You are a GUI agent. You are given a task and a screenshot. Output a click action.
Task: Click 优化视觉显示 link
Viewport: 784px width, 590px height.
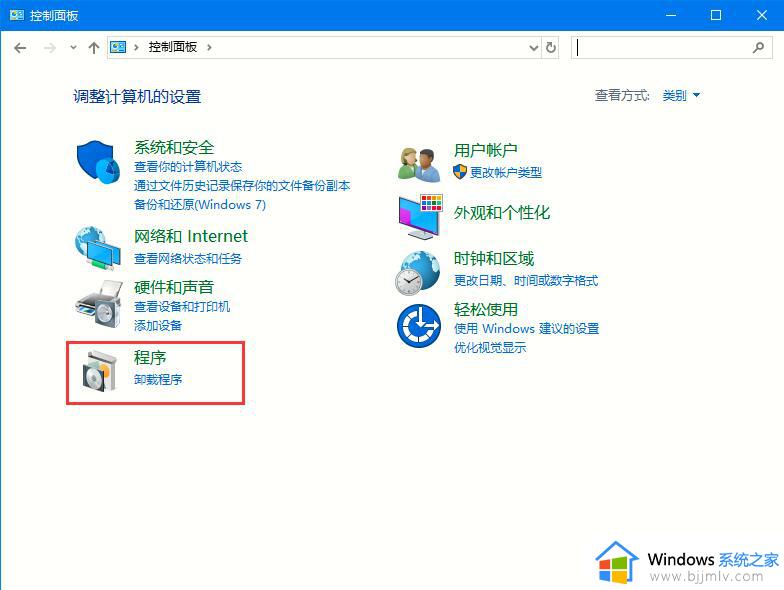[x=490, y=348]
